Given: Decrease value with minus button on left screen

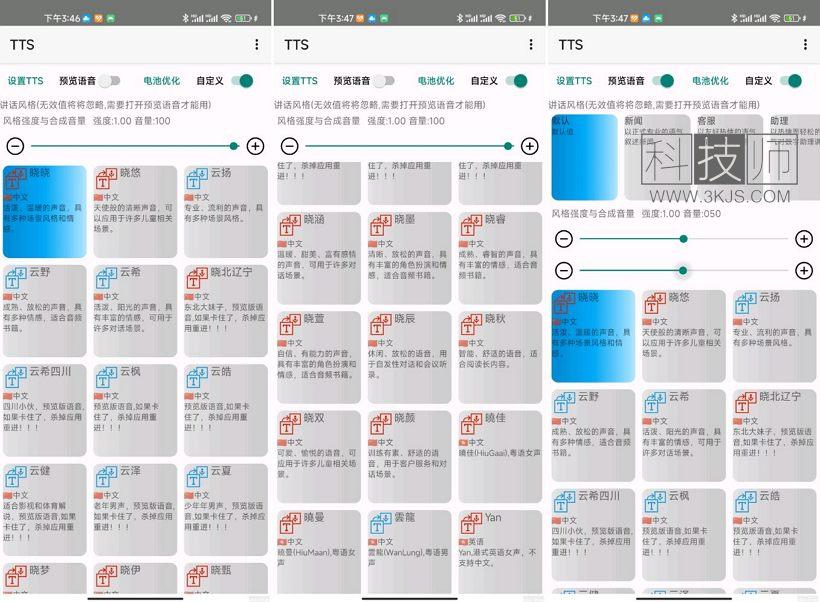Looking at the screenshot, I should (x=15, y=146).
